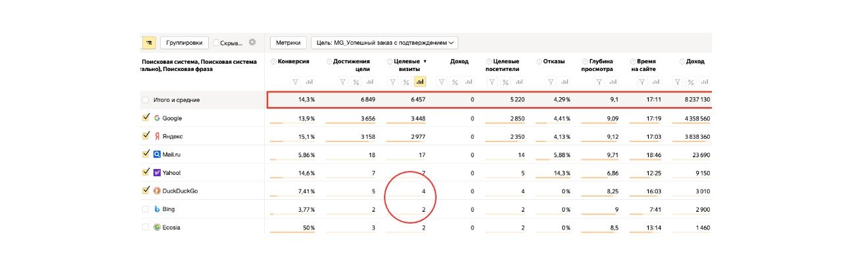Select the Целевые посетители radio button
The width and height of the screenshot is (868, 269).
pos(488,62)
